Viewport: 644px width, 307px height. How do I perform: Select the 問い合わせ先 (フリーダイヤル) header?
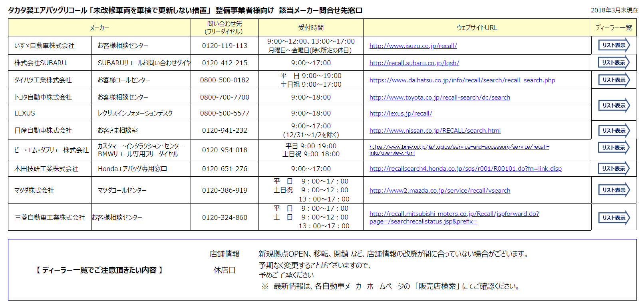coord(225,28)
